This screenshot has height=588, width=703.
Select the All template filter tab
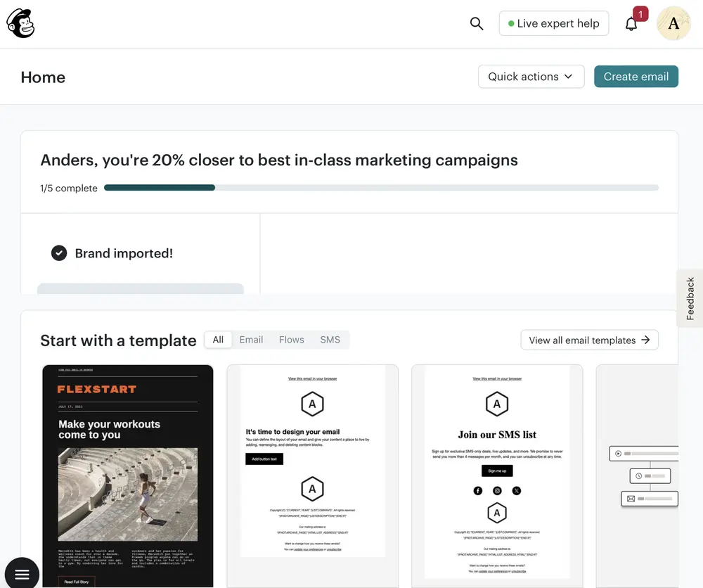tap(219, 340)
